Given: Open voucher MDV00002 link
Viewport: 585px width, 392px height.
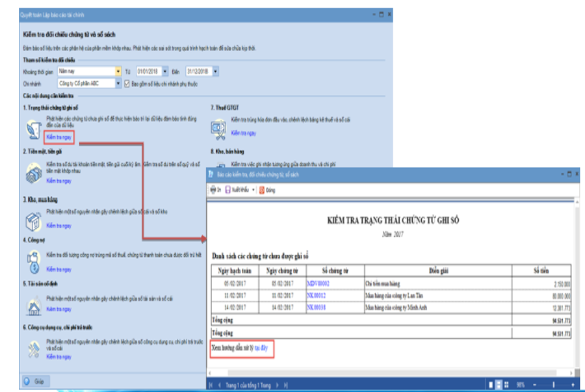Looking at the screenshot, I should tap(318, 283).
